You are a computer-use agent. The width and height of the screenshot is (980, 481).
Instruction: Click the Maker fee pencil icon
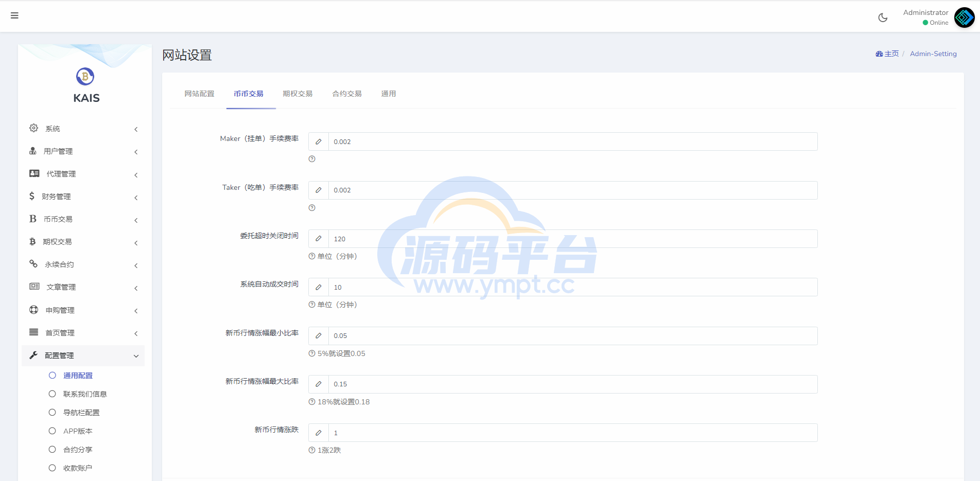click(319, 141)
